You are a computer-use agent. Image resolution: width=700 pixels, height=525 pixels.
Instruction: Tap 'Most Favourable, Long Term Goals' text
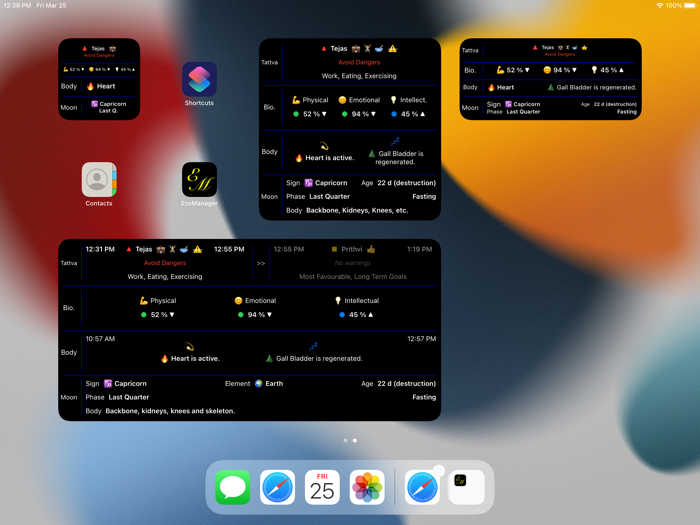coord(353,277)
